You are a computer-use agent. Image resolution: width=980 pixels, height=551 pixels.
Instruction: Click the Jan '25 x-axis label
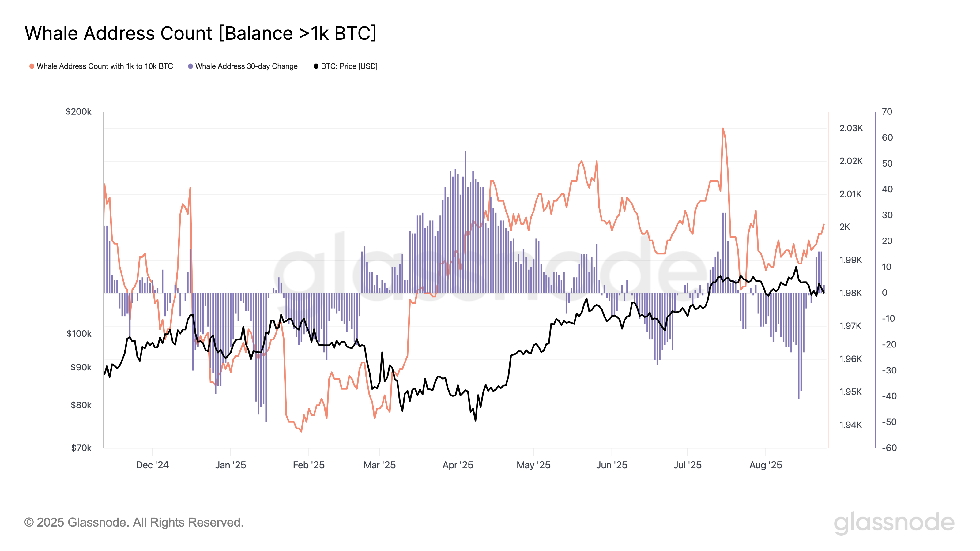[x=231, y=465]
